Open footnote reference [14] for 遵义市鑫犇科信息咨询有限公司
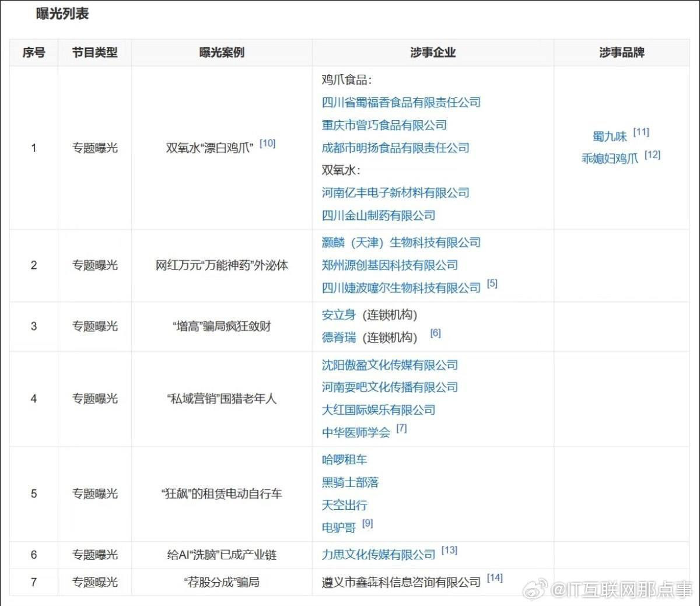Screen dimensions: 700x606 494,577
